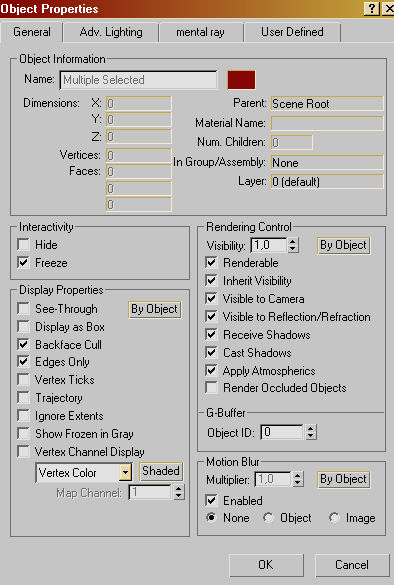Increase the Visibility value with up arrow
Screen dimensions: 394x585
tap(293, 241)
